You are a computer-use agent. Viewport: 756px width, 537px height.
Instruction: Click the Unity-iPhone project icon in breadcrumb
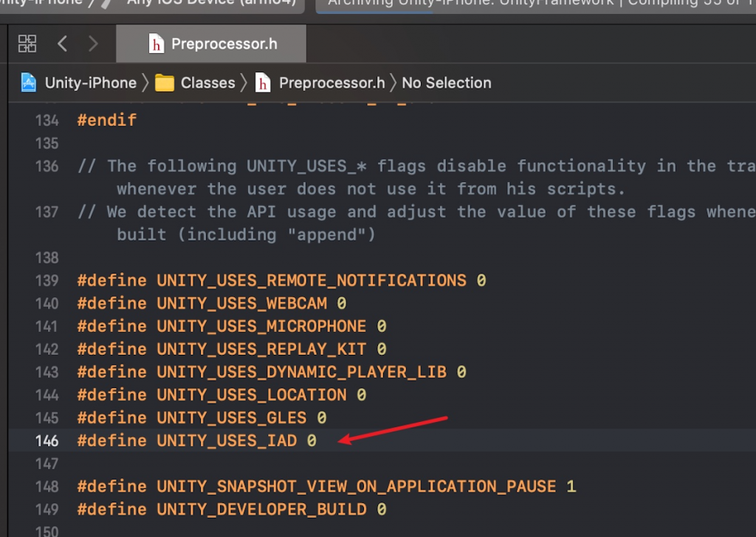[x=29, y=83]
